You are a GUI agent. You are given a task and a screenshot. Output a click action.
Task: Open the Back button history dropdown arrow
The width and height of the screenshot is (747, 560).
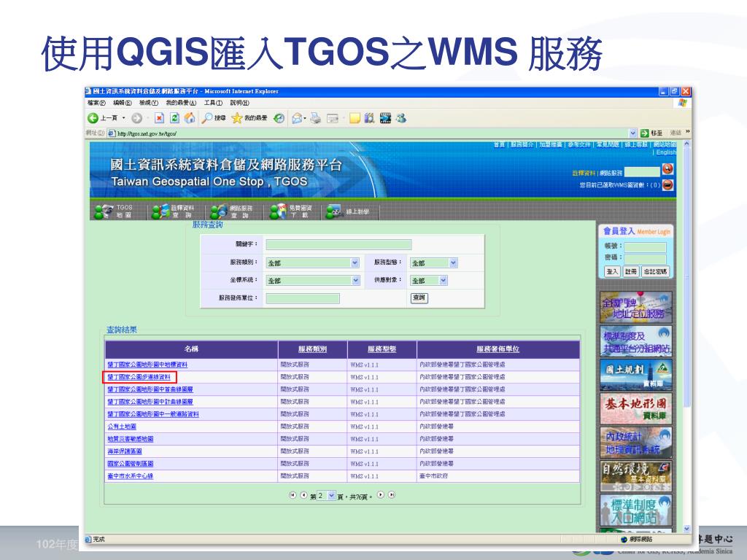124,118
